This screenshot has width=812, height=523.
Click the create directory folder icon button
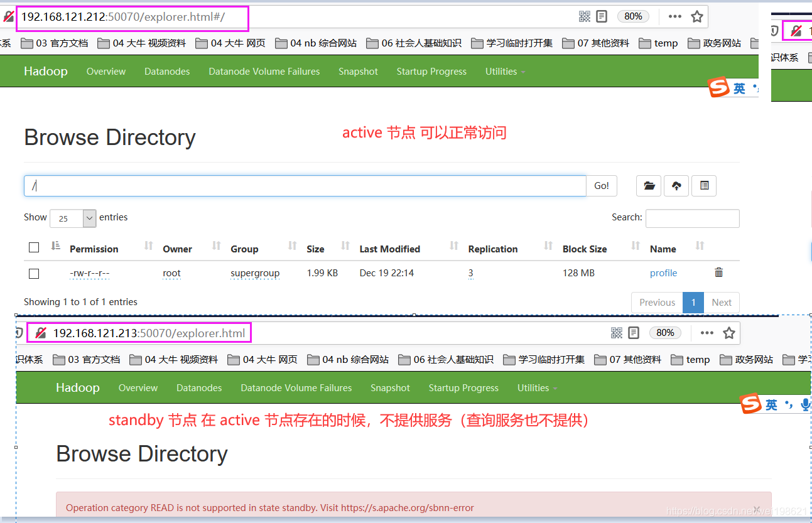coord(649,186)
